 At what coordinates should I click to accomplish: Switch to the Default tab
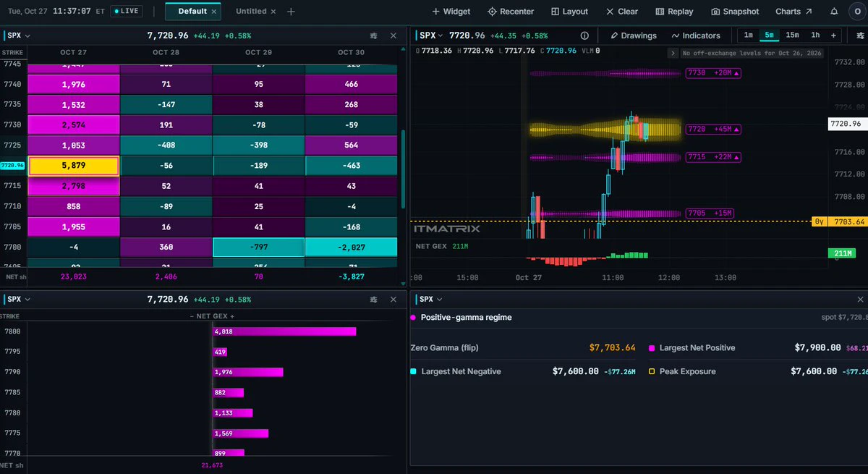[x=192, y=12]
